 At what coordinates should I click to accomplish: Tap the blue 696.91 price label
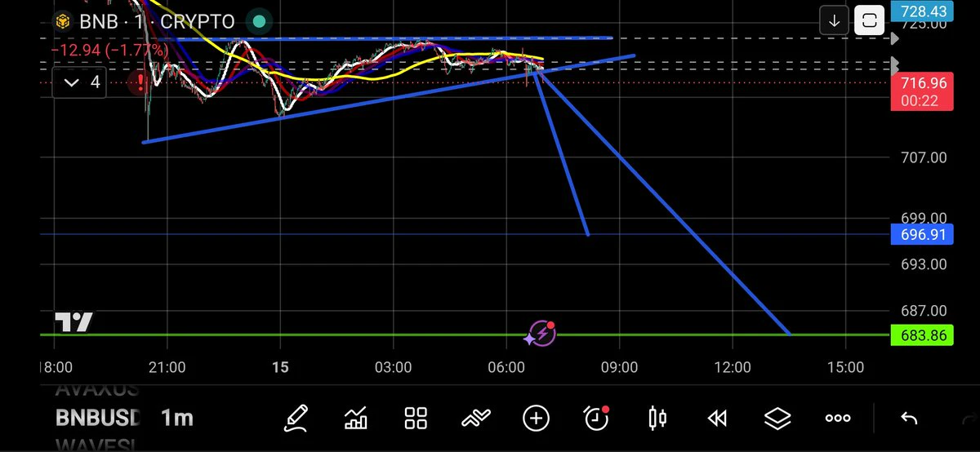pyautogui.click(x=924, y=234)
